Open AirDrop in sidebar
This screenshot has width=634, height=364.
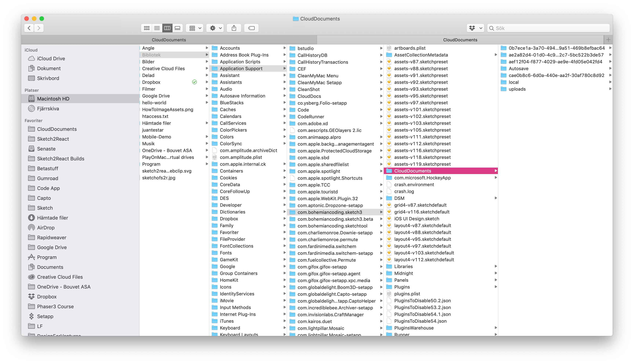(46, 227)
